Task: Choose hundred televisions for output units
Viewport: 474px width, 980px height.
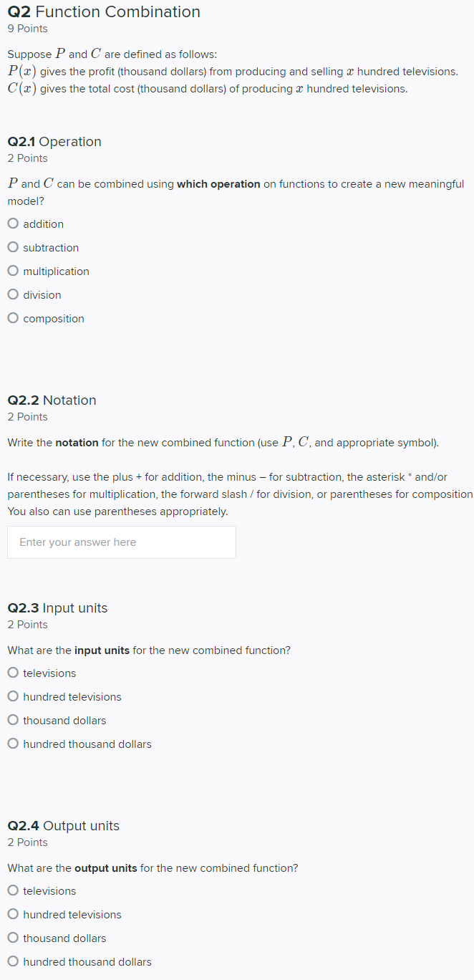Action: pos(12,914)
